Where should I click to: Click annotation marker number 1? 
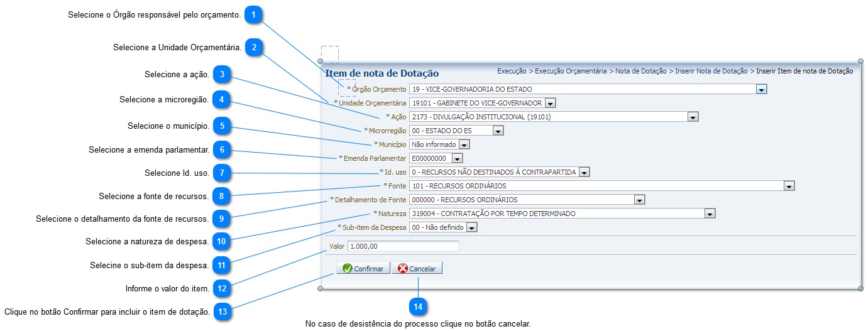click(253, 15)
